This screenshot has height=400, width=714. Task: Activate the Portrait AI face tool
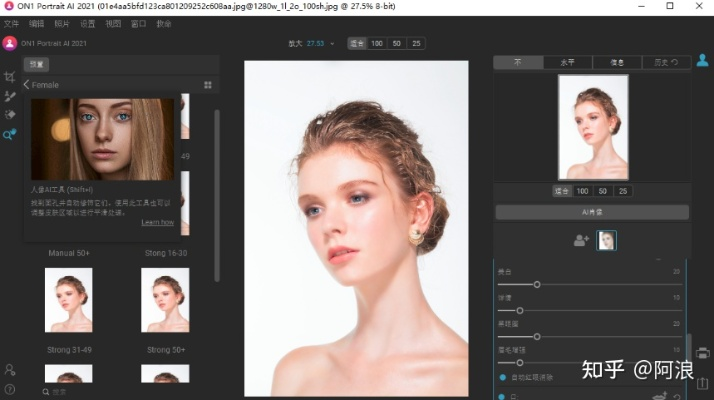click(9, 134)
